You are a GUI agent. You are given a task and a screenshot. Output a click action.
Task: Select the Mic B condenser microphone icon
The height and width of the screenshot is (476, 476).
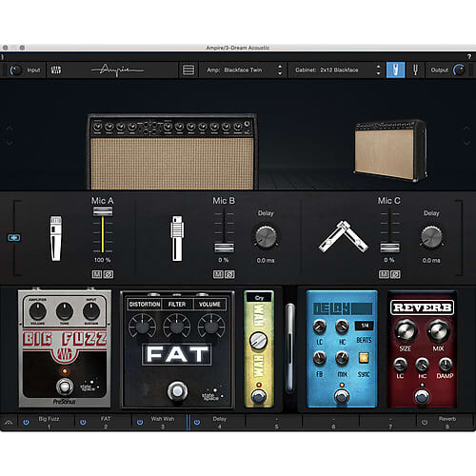[x=177, y=239]
